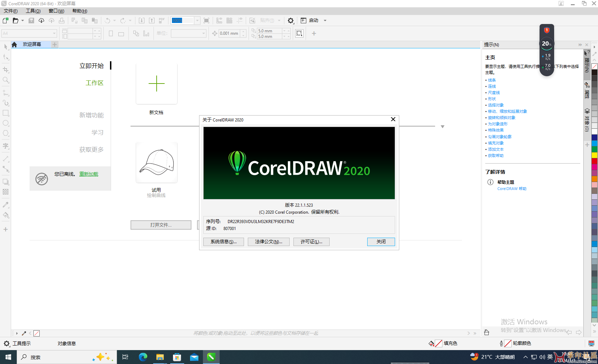Viewport: 598px width, 364px height.
Task: Click the 系统信息 button
Action: tap(223, 242)
